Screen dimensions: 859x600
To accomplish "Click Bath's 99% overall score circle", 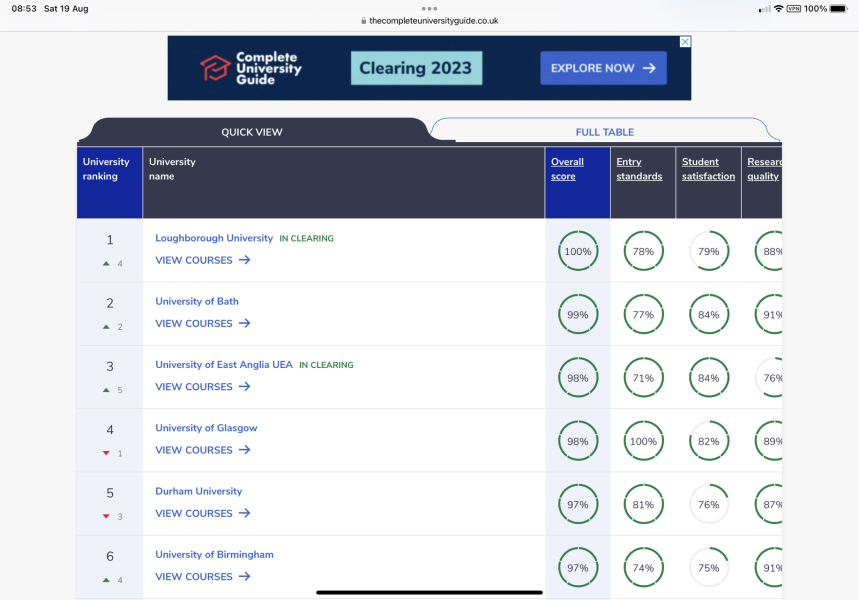I will pos(578,315).
